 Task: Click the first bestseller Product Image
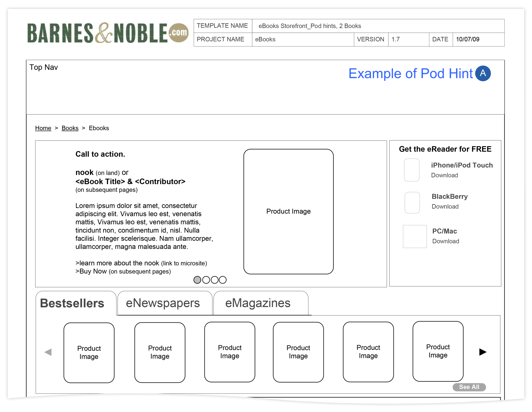coord(89,353)
